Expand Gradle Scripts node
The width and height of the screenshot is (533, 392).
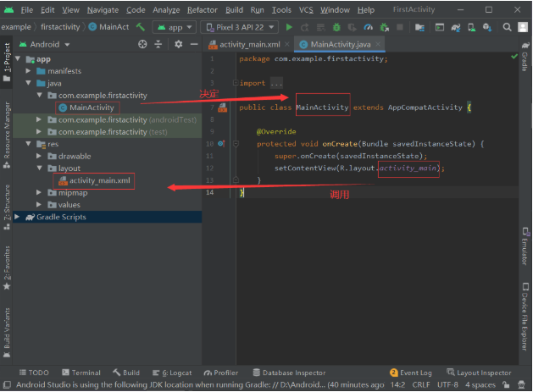point(17,217)
